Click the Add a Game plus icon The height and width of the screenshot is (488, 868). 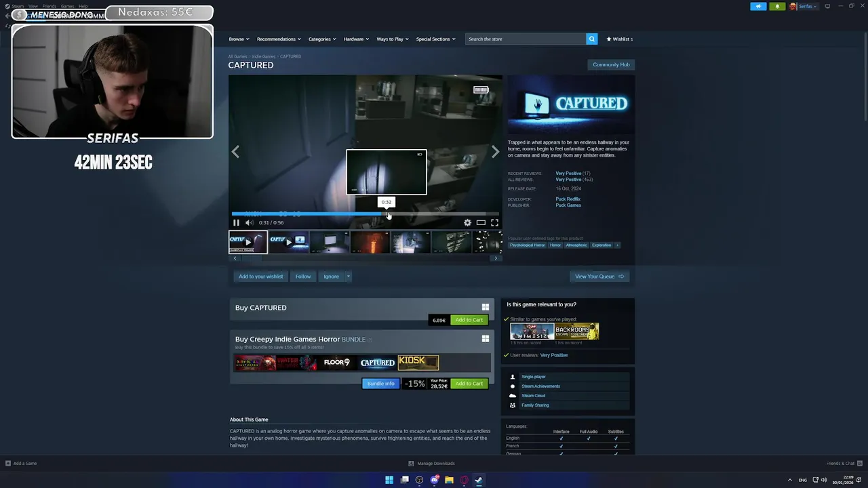tap(8, 464)
